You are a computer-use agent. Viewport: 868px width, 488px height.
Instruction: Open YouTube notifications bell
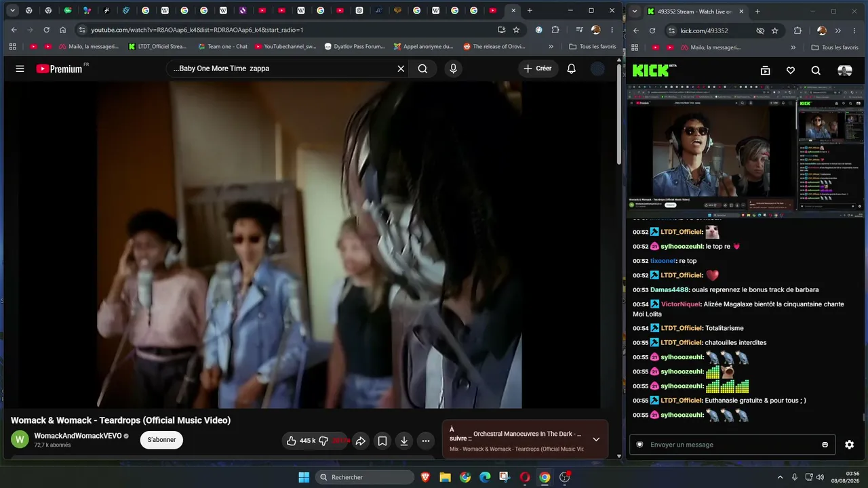coord(571,68)
